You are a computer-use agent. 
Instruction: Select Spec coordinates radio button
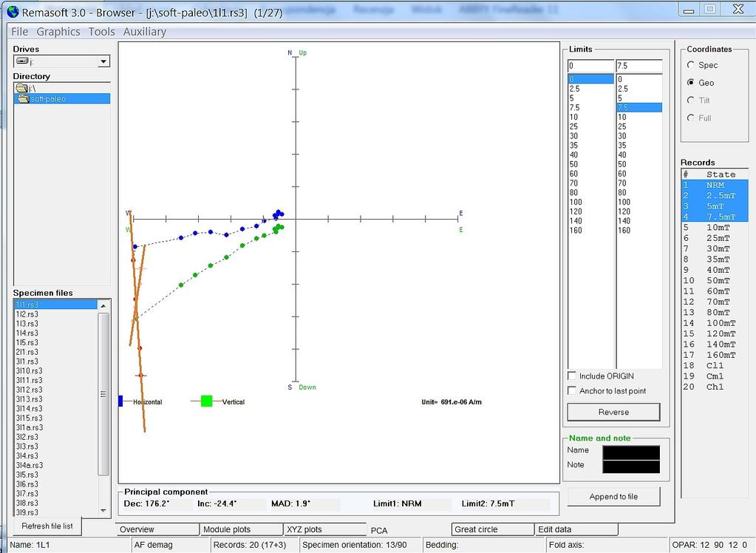click(691, 64)
